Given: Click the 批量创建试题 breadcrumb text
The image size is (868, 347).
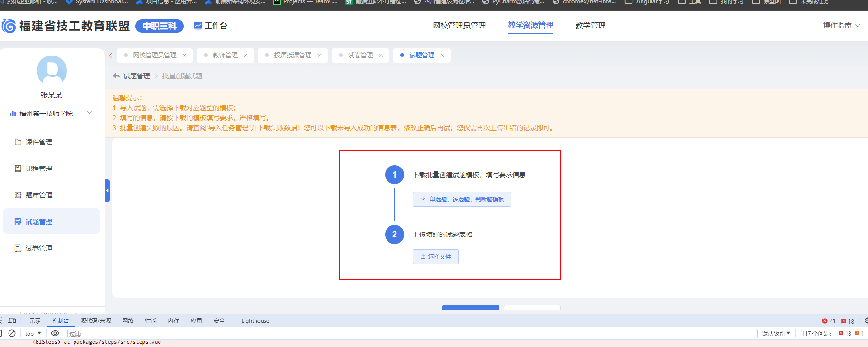Looking at the screenshot, I should point(182,76).
